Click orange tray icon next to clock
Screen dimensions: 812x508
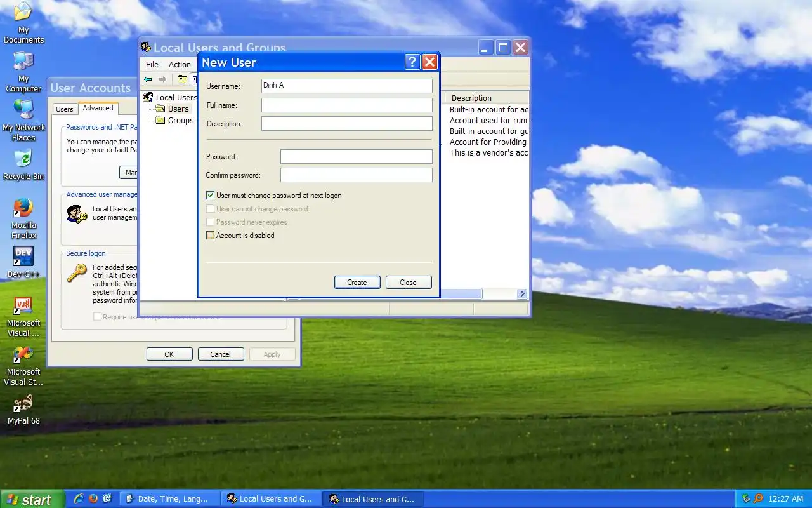coord(758,499)
